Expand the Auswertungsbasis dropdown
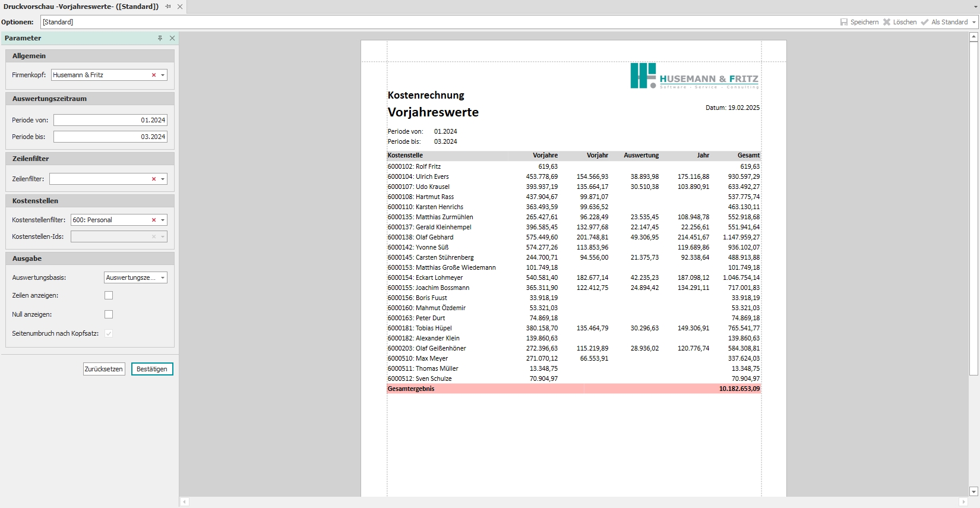This screenshot has height=508, width=980. click(x=163, y=277)
